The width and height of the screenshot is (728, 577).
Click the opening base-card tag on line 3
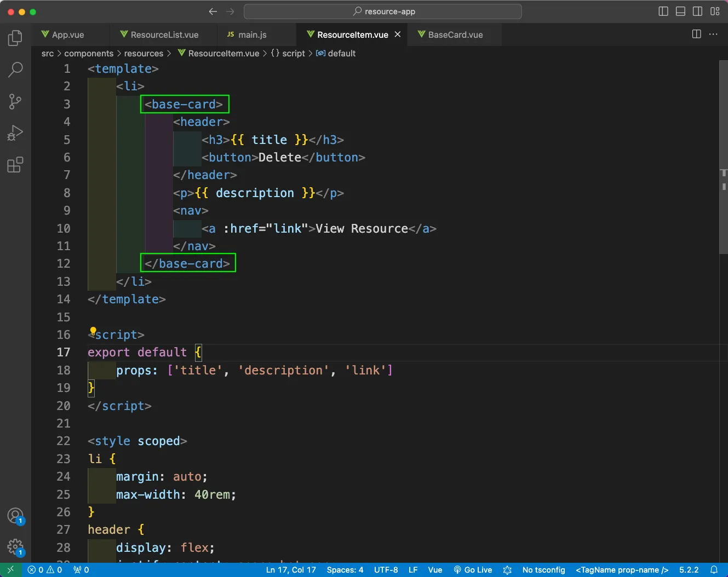184,104
